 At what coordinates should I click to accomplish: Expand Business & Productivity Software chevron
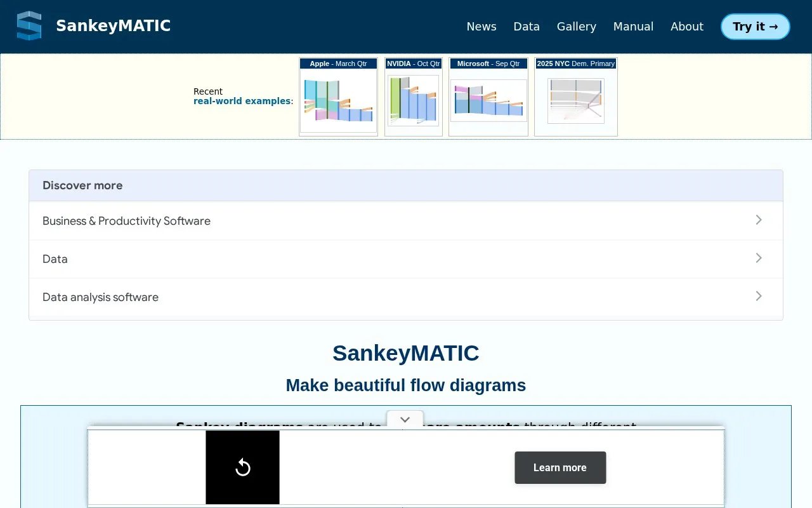coord(759,220)
